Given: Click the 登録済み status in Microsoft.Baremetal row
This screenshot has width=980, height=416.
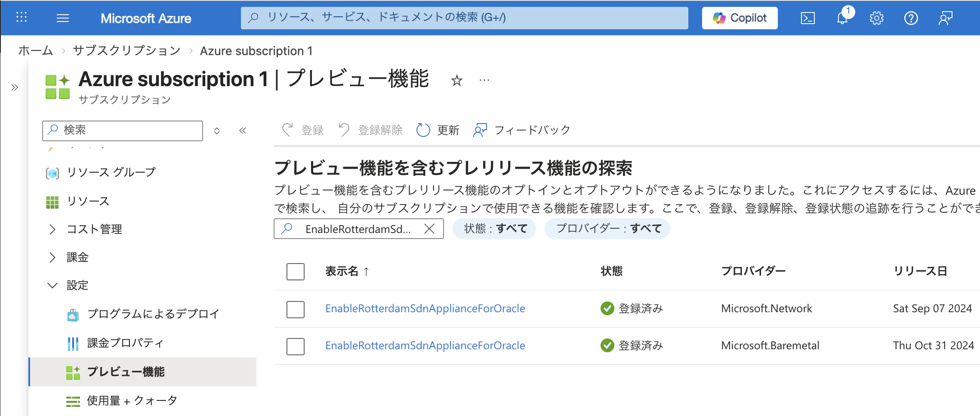Looking at the screenshot, I should [x=632, y=346].
